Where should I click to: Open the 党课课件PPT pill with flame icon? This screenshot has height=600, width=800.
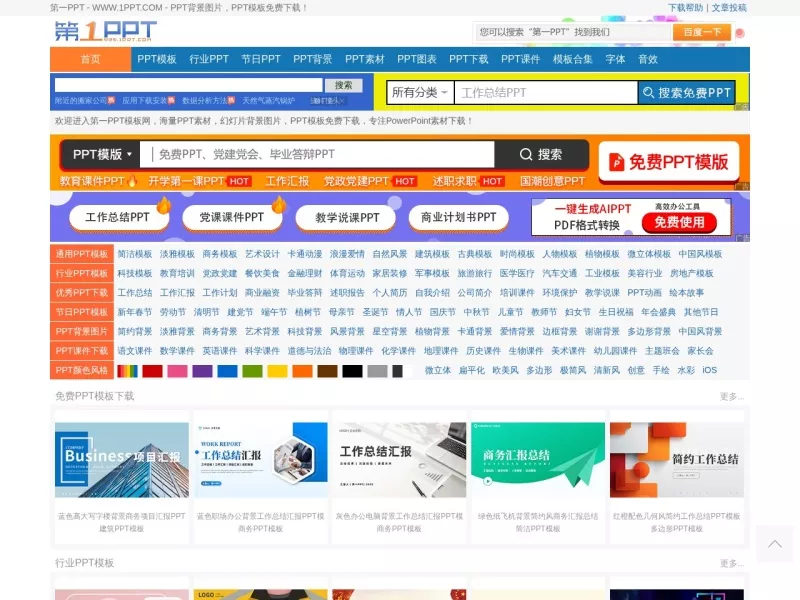232,217
